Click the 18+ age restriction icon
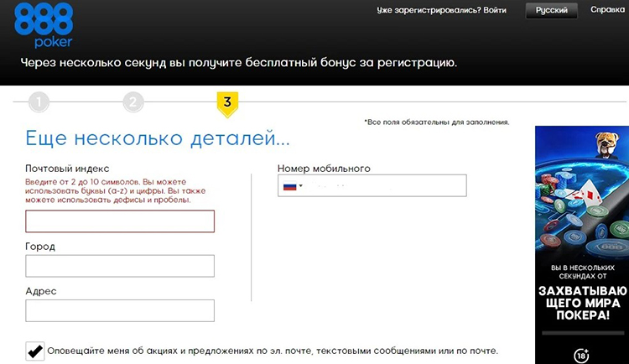The image size is (629, 364). tap(582, 354)
